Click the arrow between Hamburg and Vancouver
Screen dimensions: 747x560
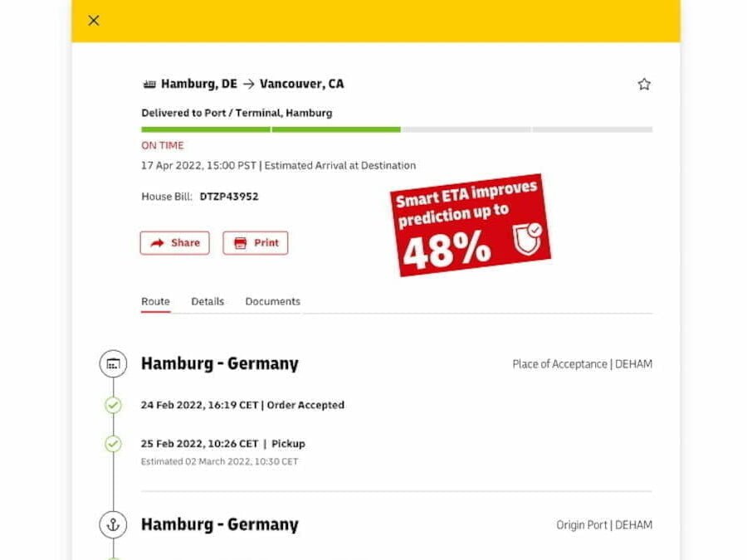click(248, 85)
